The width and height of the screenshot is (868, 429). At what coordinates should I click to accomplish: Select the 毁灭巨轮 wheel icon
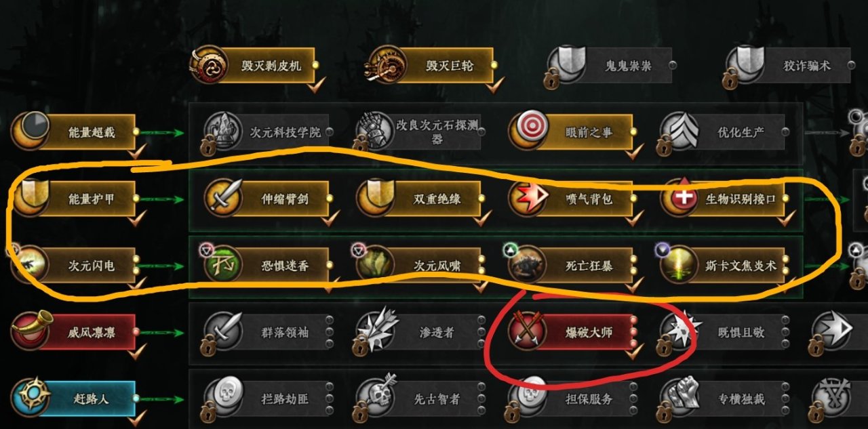384,66
